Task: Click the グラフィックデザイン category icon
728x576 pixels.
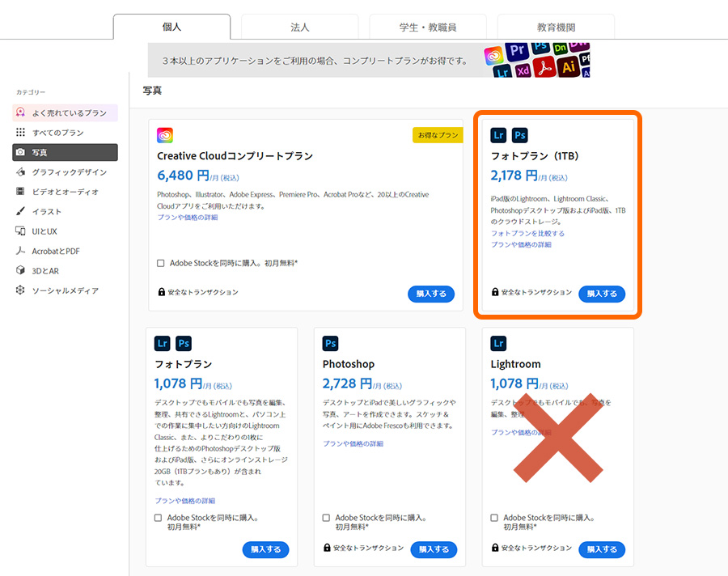Action: coord(20,172)
